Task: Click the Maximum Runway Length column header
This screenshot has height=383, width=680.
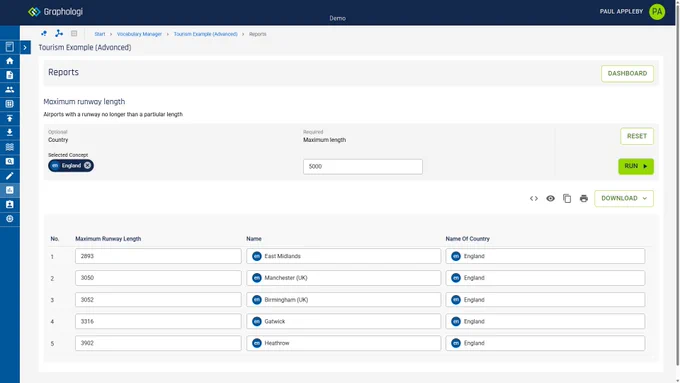Action: (x=108, y=239)
